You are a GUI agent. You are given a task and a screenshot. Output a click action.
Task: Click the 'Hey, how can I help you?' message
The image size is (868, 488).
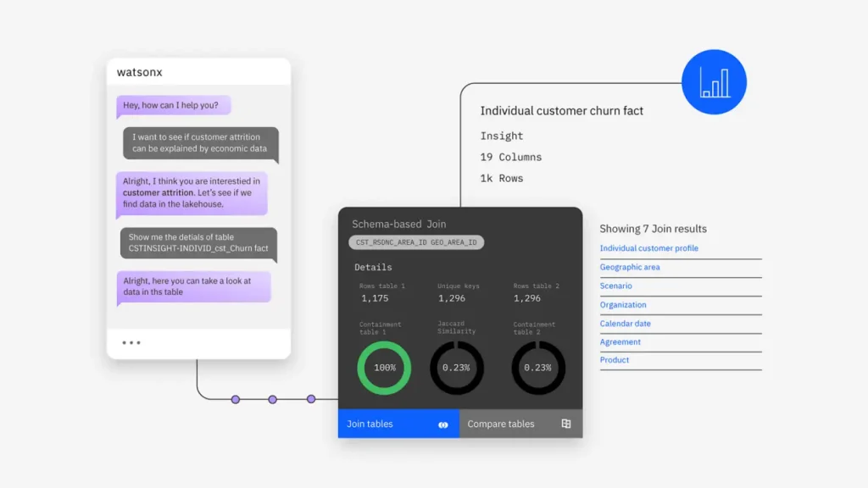[174, 106]
